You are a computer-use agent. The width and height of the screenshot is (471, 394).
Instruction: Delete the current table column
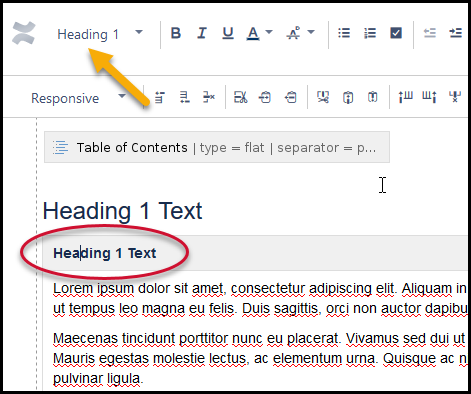pos(455,97)
